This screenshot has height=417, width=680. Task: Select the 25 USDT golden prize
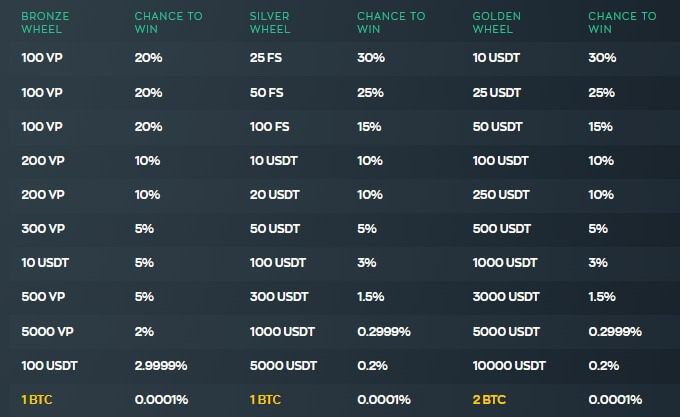tap(497, 92)
